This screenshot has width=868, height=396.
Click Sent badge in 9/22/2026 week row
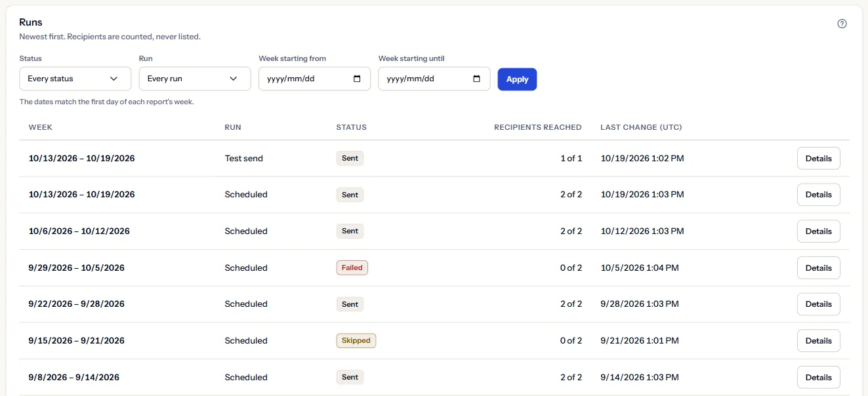[x=350, y=304]
